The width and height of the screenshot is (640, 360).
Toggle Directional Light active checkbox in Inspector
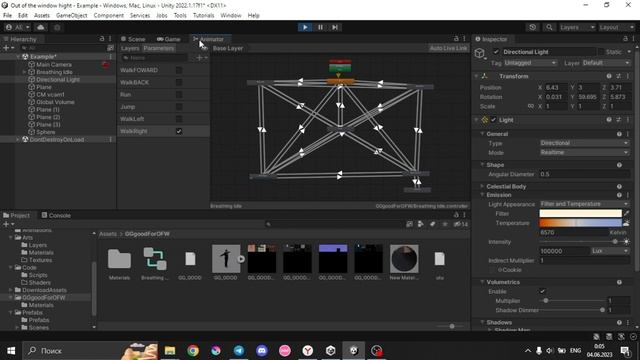[x=496, y=52]
